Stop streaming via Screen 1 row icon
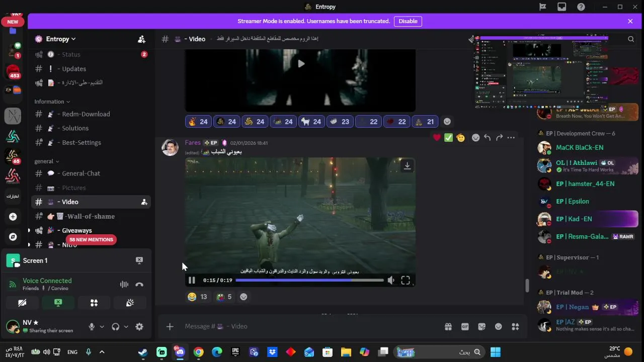 coord(139,260)
